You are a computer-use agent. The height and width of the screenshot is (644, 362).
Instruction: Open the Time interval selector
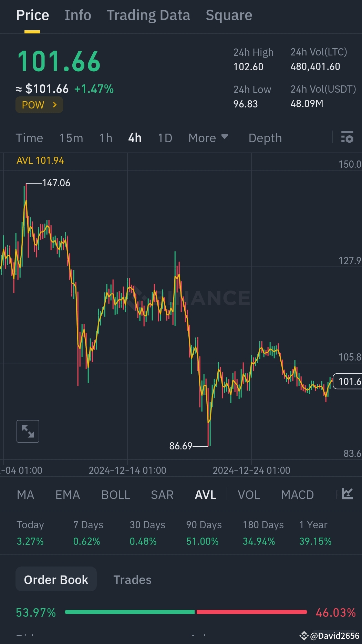point(29,138)
